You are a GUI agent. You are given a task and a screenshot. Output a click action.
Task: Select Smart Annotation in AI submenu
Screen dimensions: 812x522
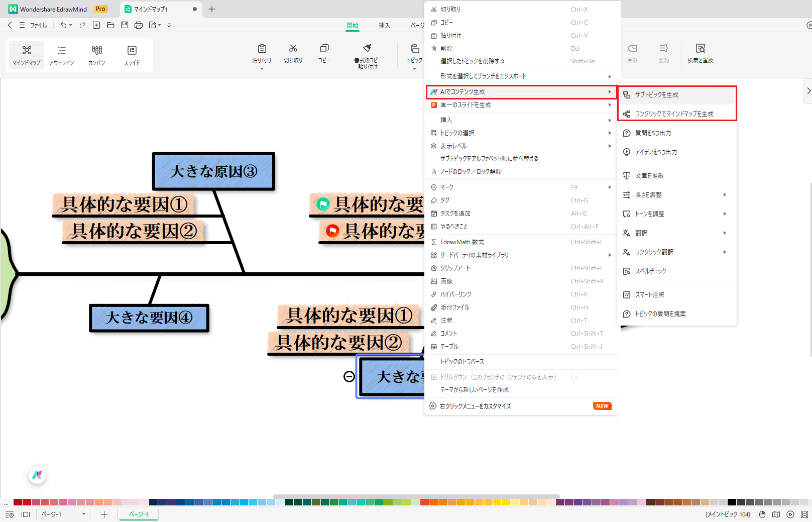pos(677,294)
